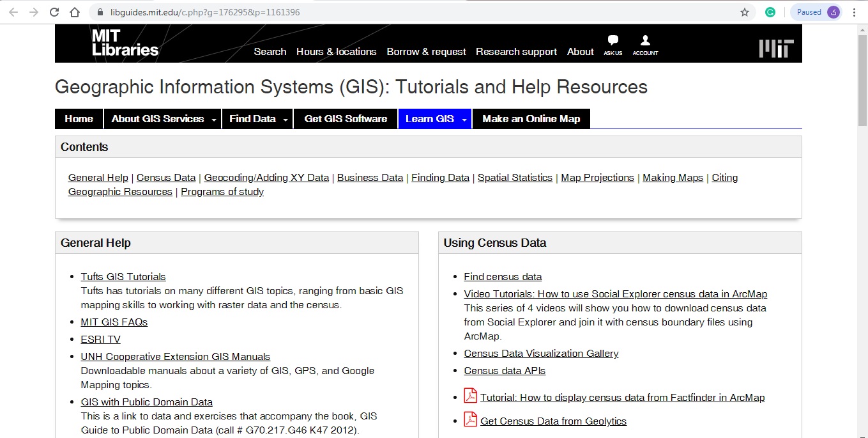
Task: Open the Find census data link
Action: click(x=503, y=277)
